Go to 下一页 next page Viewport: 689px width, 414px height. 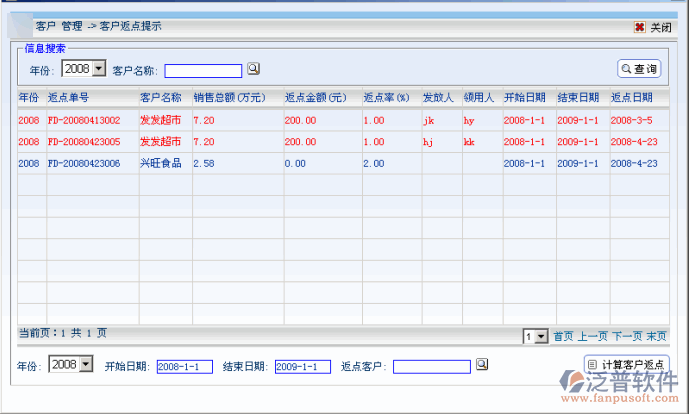[627, 337]
